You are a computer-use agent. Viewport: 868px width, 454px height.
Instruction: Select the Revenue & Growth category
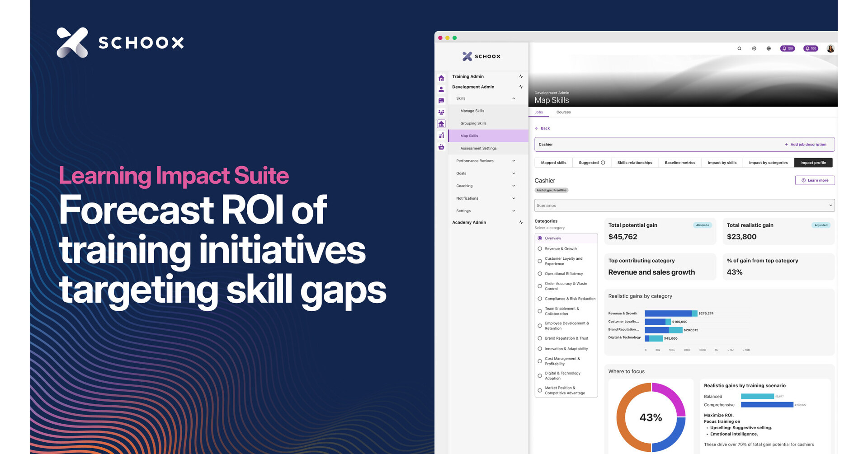540,248
